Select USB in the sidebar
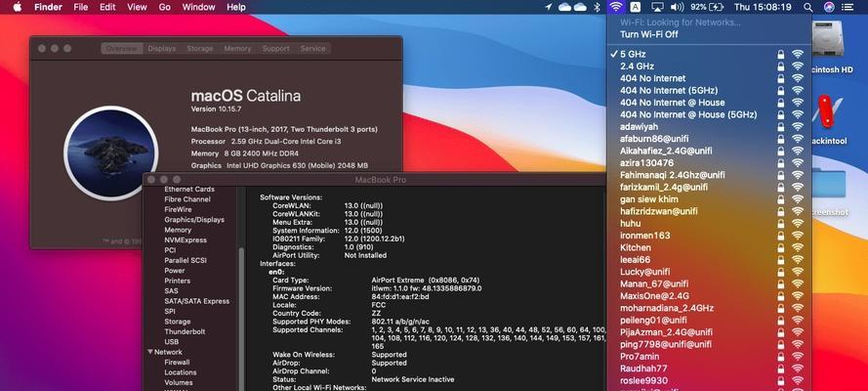 tap(172, 342)
